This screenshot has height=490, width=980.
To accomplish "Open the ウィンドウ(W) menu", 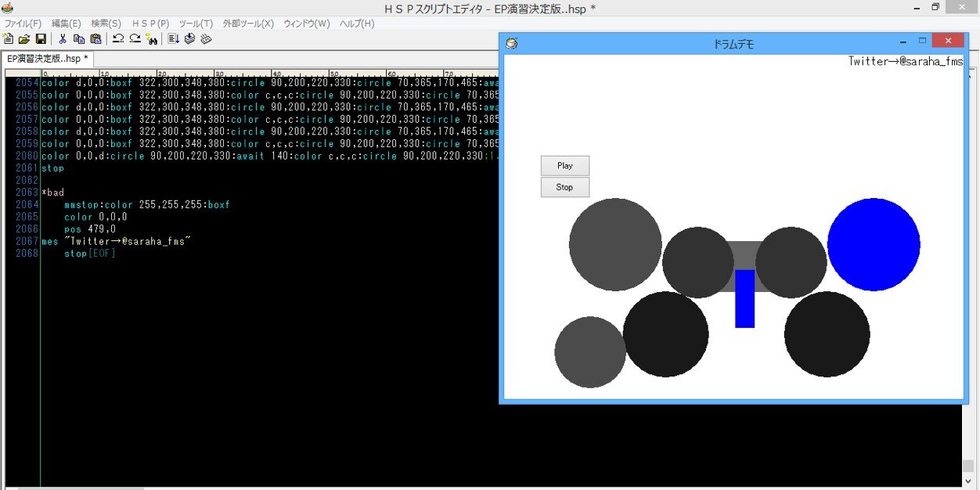I will [307, 23].
